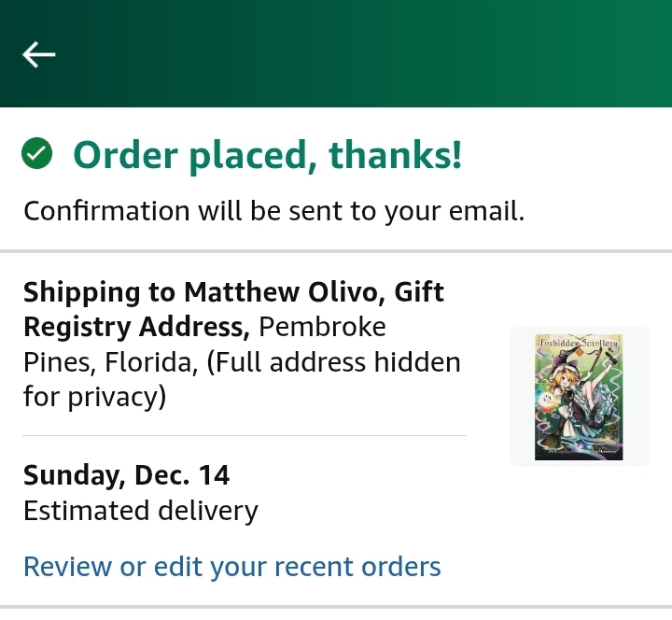
Task: Tap the gray card border around the thumbnail
Action: click(x=522, y=397)
